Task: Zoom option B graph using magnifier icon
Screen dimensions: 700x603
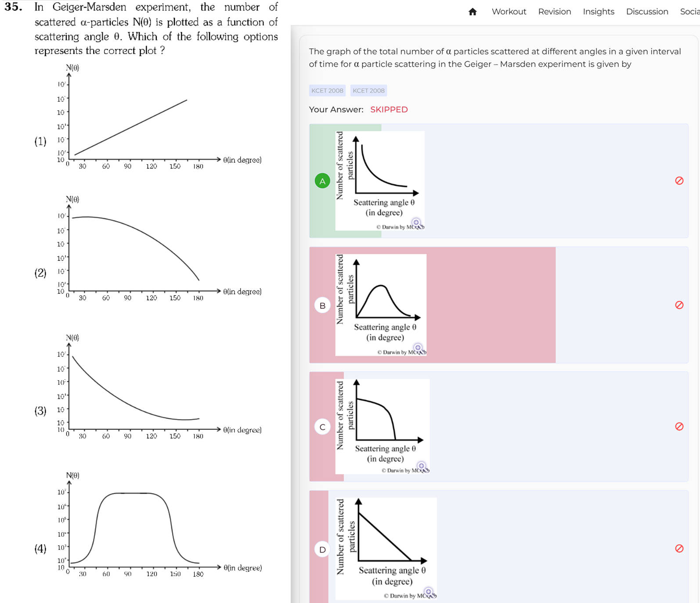Action: [418, 348]
